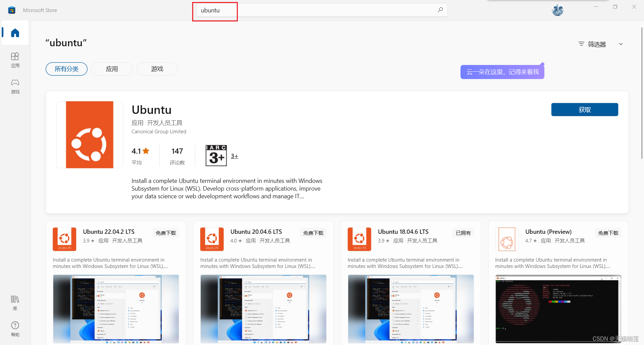This screenshot has height=345, width=644.
Task: Click the Ubuntu 20.04.6 LTS title text
Action: pos(256,232)
